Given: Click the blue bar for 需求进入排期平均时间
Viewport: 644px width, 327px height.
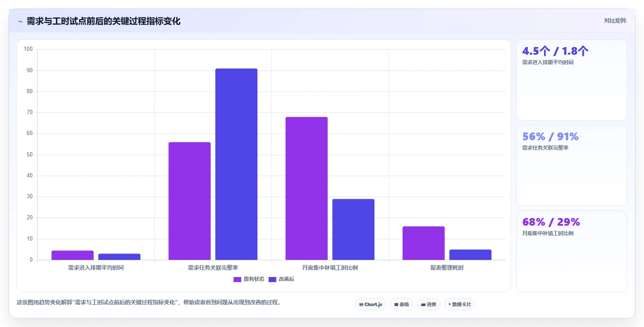Looking at the screenshot, I should (x=119, y=257).
